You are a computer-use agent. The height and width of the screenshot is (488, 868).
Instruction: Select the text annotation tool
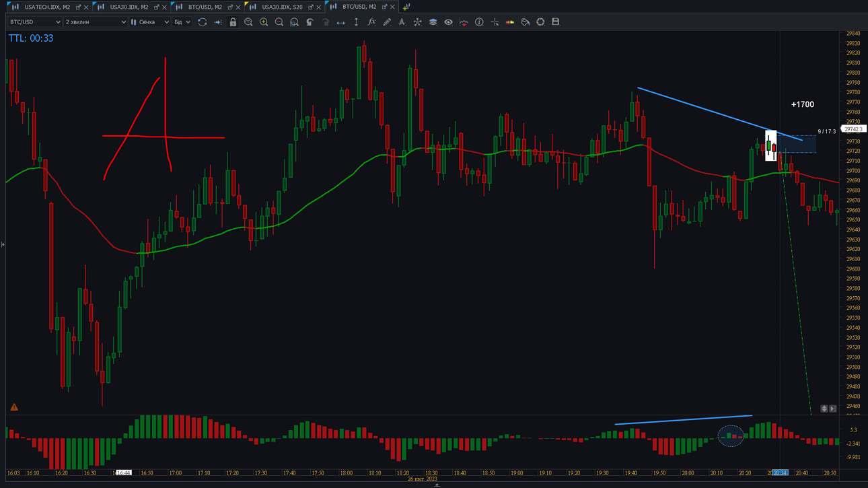tap(402, 22)
